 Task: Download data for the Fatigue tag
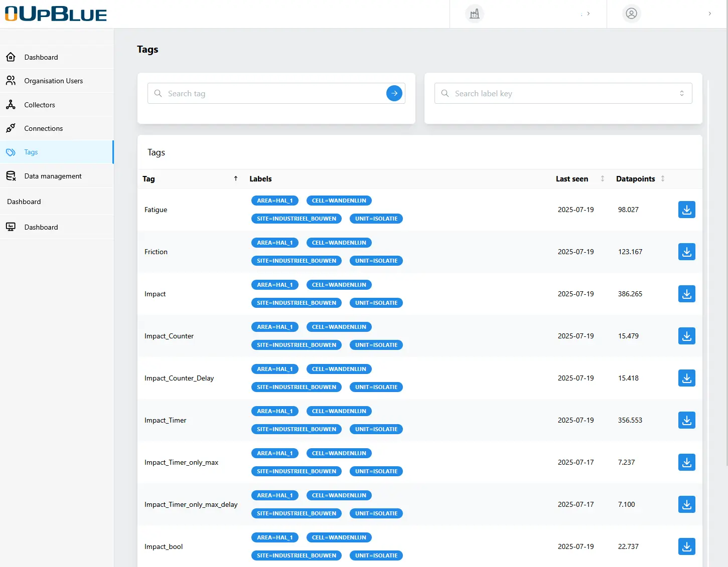[x=686, y=210]
